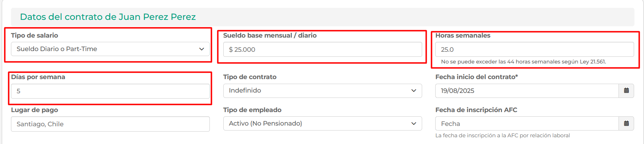Expand the Tipo de contrato dropdown
Image resolution: width=644 pixels, height=144 pixels.
tap(322, 91)
